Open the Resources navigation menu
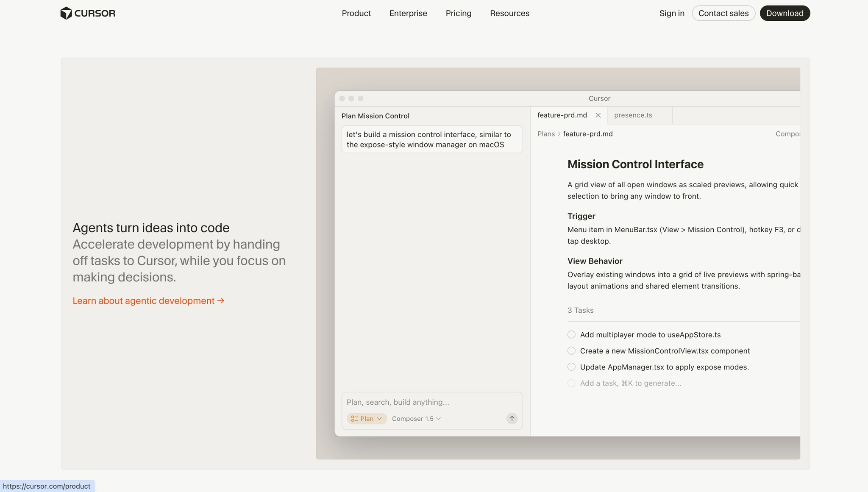 pyautogui.click(x=509, y=13)
